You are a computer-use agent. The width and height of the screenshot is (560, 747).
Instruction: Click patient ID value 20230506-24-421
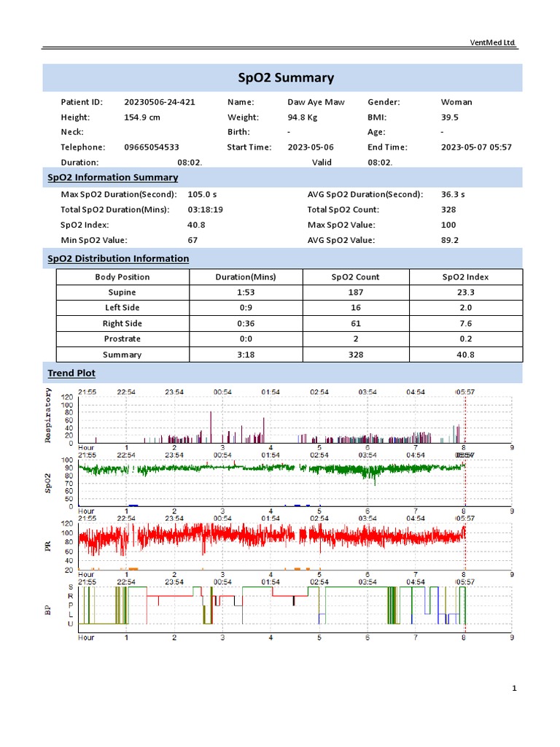pyautogui.click(x=160, y=102)
